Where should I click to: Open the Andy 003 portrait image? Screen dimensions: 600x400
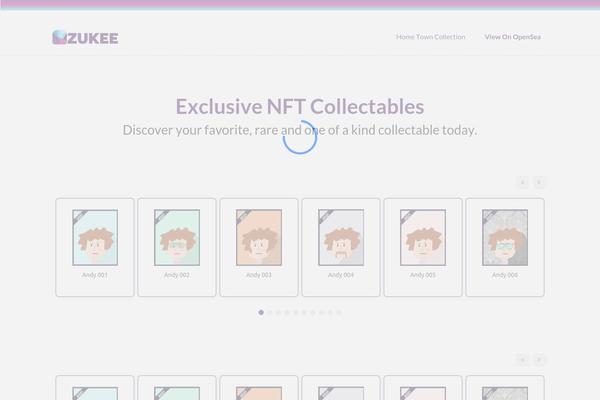point(259,237)
